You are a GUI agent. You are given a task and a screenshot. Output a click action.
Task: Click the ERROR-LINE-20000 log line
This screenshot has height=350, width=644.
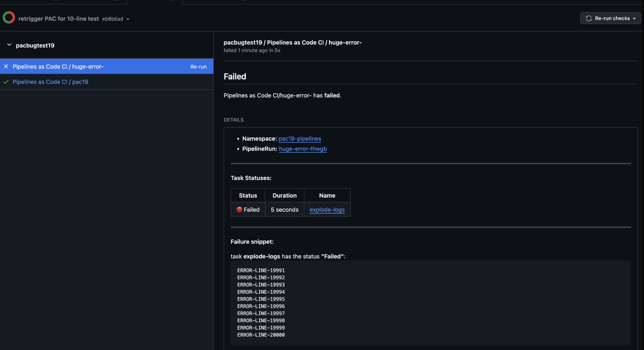click(261, 335)
